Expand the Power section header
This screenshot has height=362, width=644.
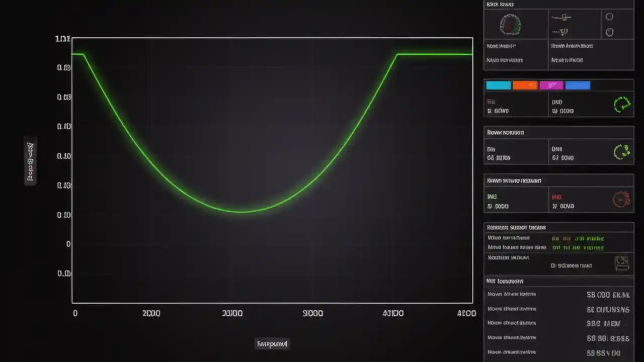558,132
